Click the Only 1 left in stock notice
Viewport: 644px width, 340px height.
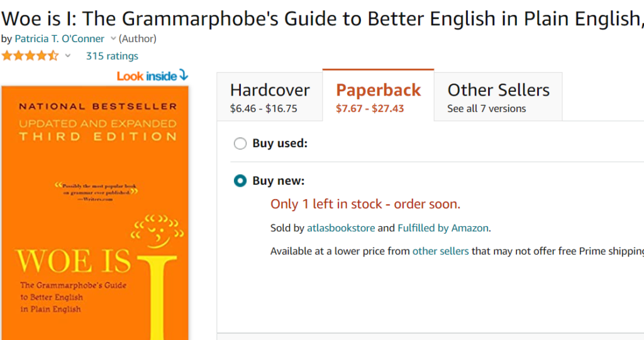[x=365, y=204]
